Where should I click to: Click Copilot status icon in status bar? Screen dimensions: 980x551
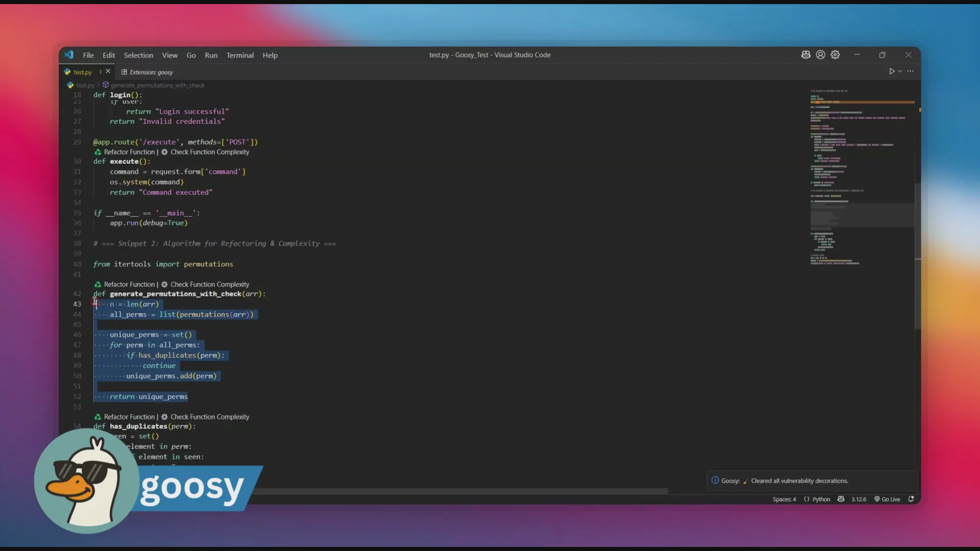pyautogui.click(x=841, y=499)
